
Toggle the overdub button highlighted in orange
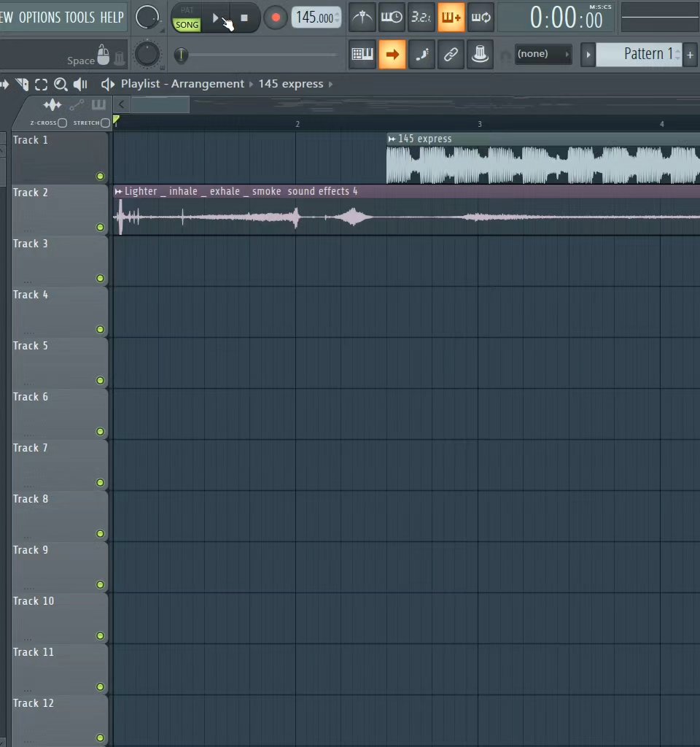point(451,18)
